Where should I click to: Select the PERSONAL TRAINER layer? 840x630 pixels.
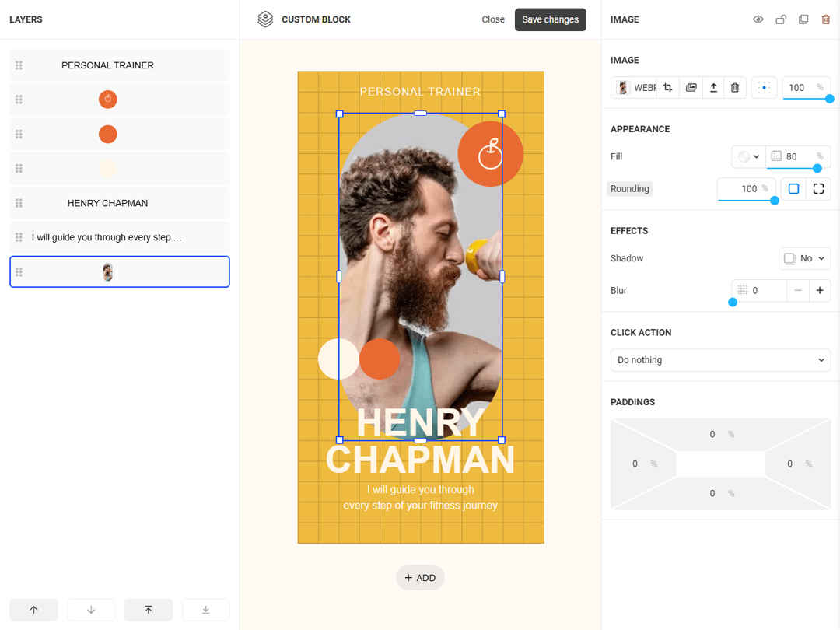click(x=119, y=65)
